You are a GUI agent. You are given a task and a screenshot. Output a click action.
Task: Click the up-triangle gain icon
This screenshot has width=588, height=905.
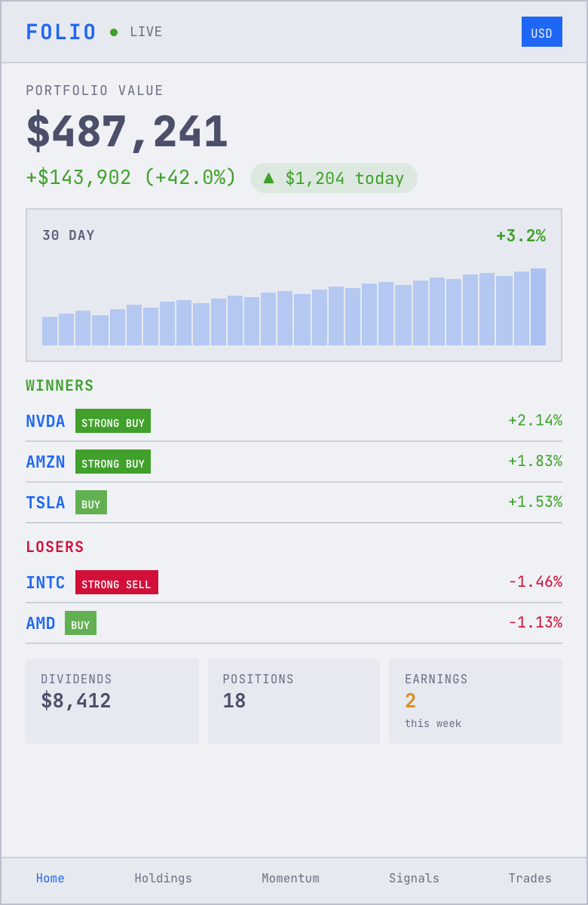(x=268, y=178)
